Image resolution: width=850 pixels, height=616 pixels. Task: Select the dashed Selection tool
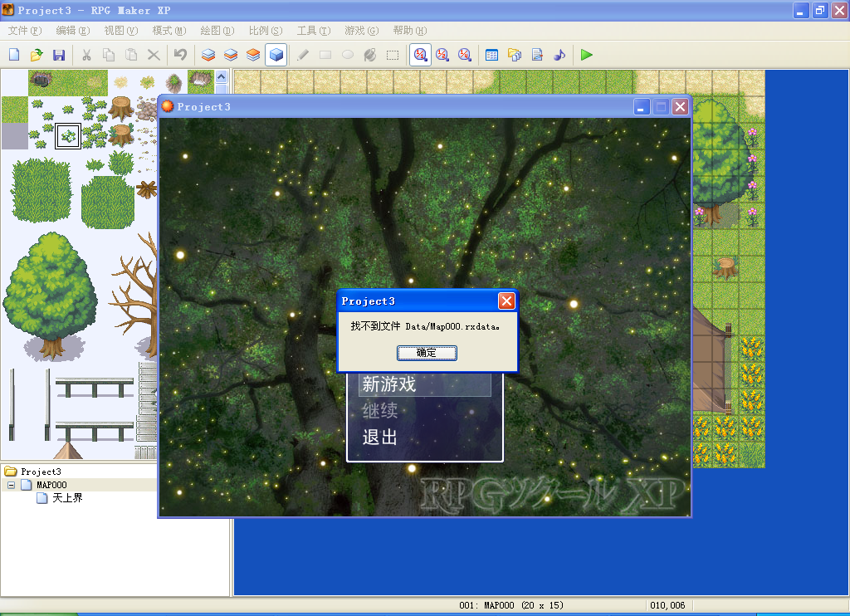point(393,55)
